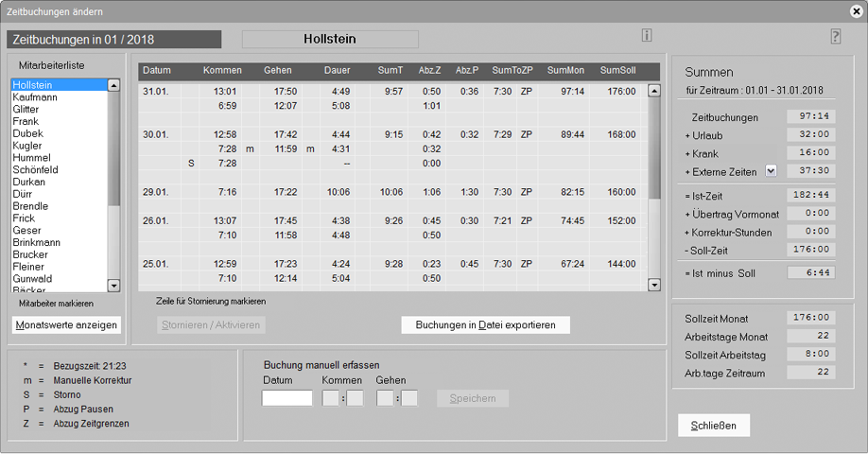
Task: Select employee Kaufmann in the list
Action: pyautogui.click(x=59, y=96)
